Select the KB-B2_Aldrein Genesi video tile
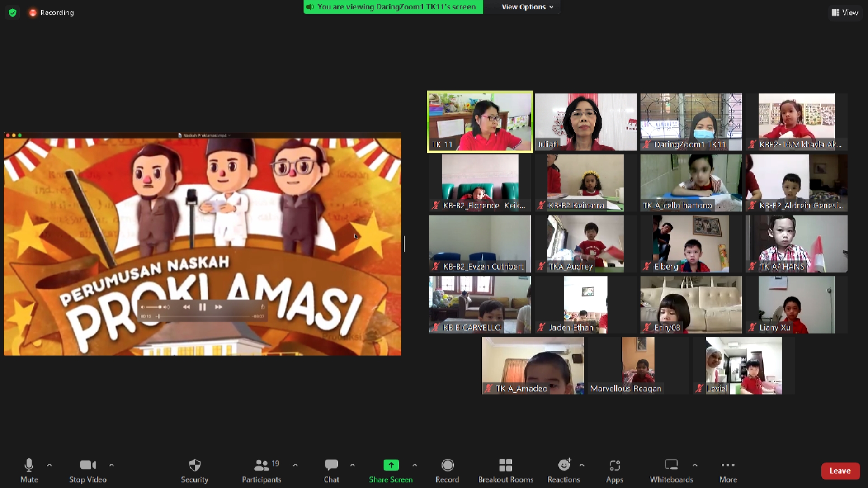868x488 pixels. 797,183
